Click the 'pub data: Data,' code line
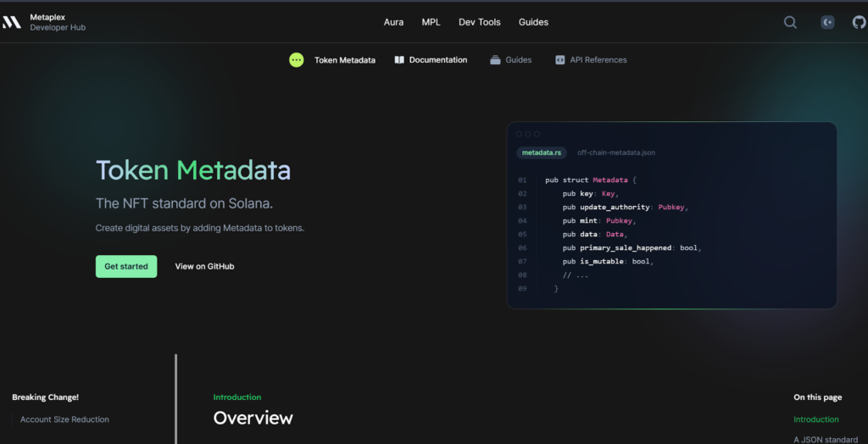 (x=595, y=234)
